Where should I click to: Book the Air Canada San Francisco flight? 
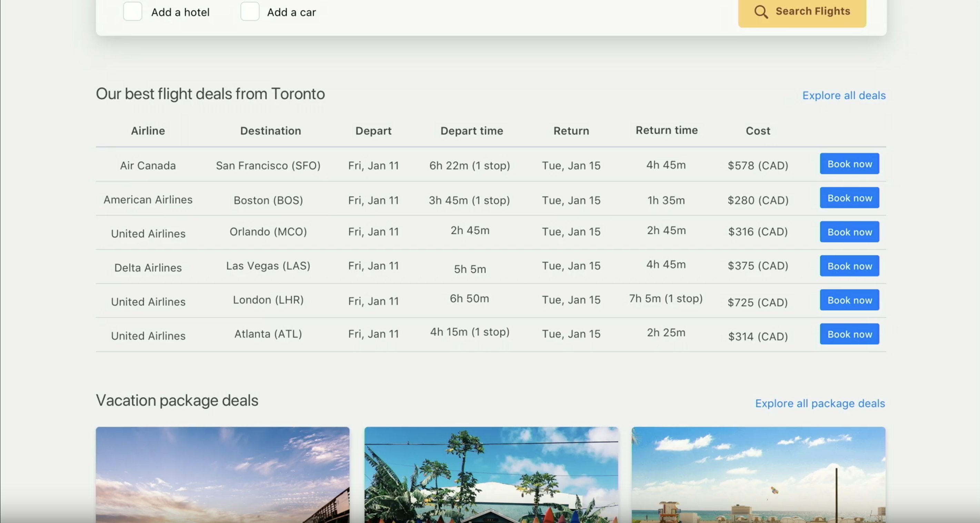click(x=849, y=164)
